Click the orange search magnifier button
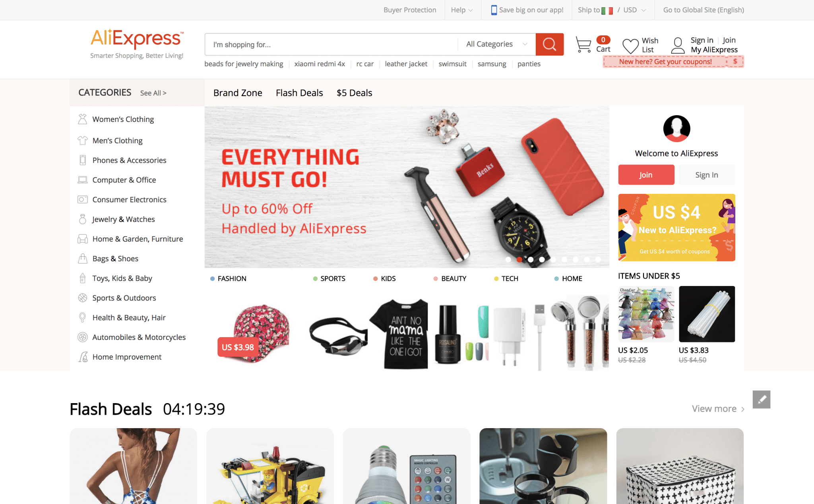Viewport: 814px width, 504px height. 549,44
